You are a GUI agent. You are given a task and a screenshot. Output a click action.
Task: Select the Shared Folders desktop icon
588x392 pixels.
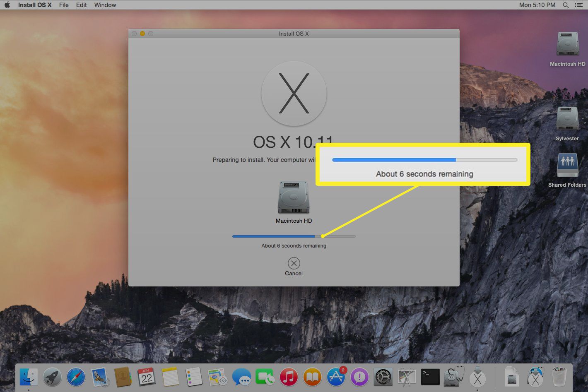tap(567, 166)
